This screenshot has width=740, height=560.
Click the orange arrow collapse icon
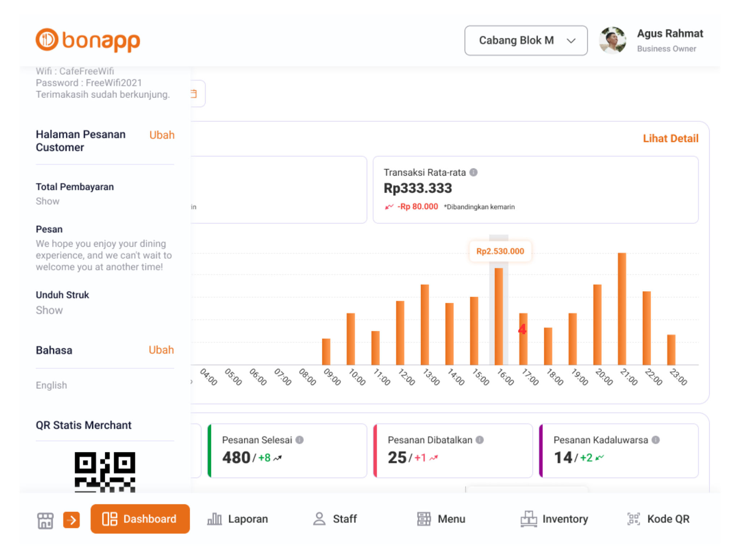point(72,520)
